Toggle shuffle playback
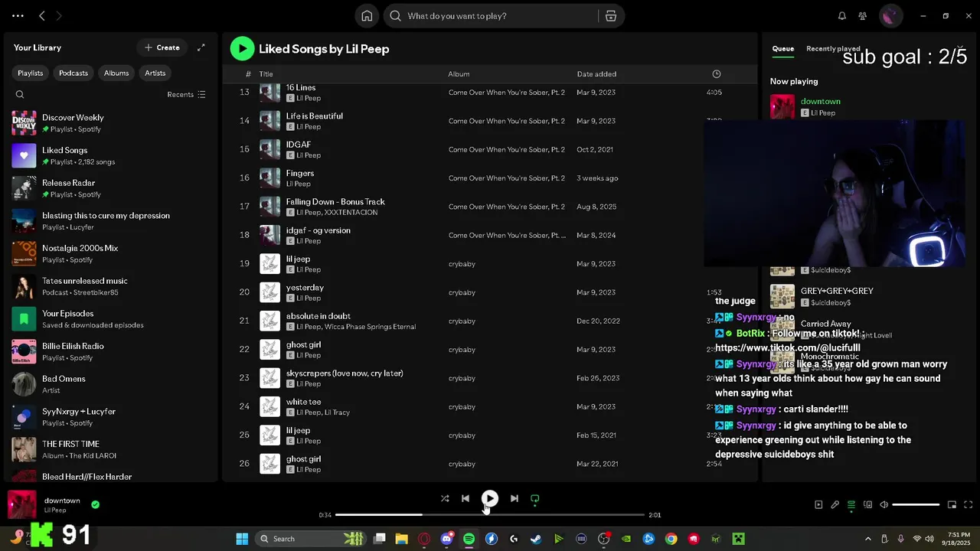 point(445,498)
